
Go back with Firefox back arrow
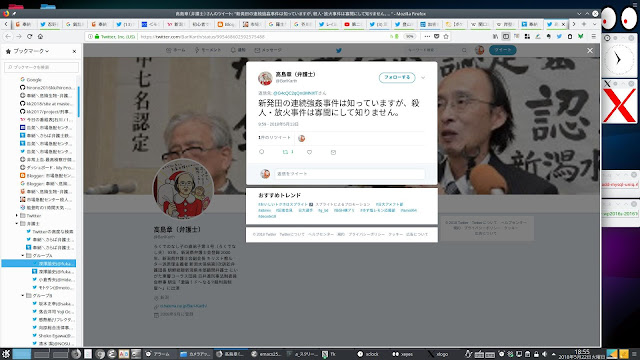(8, 36)
